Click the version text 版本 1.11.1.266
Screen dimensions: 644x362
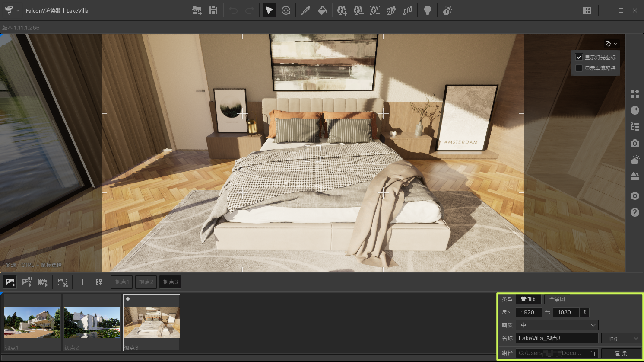click(x=21, y=27)
